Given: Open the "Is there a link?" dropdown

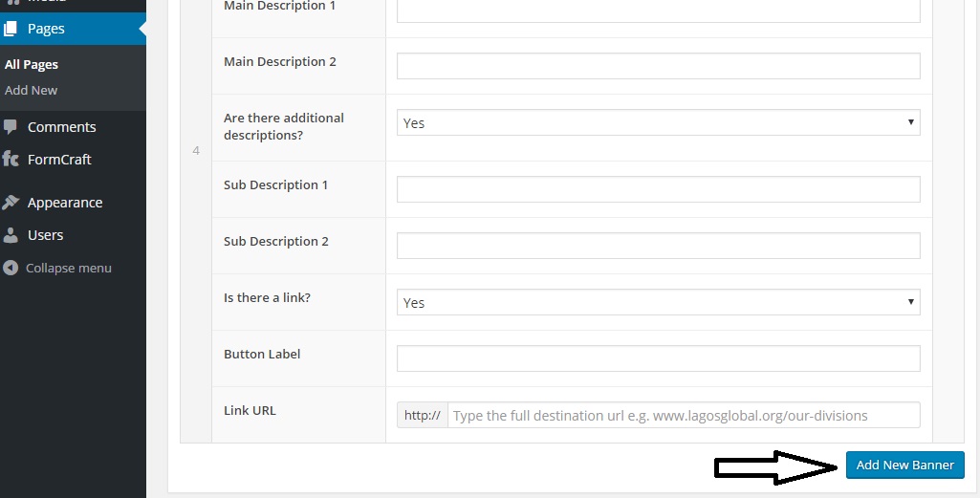Looking at the screenshot, I should coord(658,302).
